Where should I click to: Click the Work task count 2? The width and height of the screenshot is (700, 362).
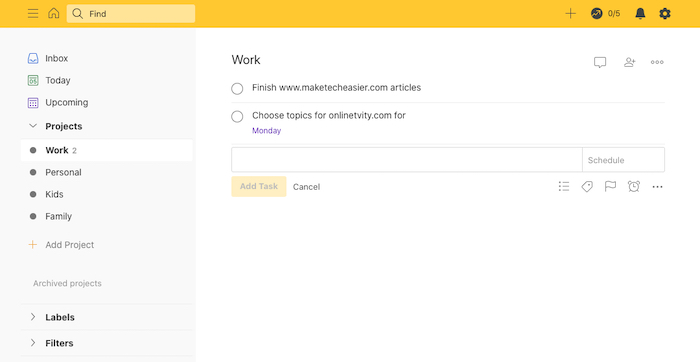[74, 151]
